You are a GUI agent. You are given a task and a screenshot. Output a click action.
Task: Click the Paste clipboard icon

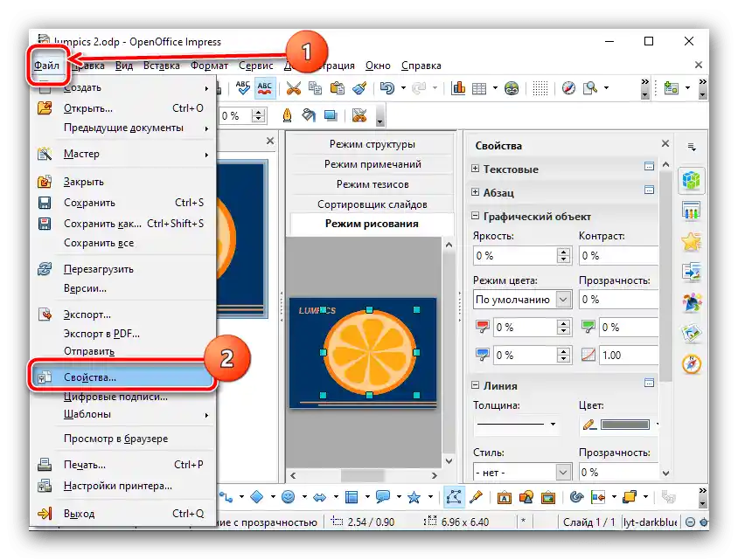[337, 88]
